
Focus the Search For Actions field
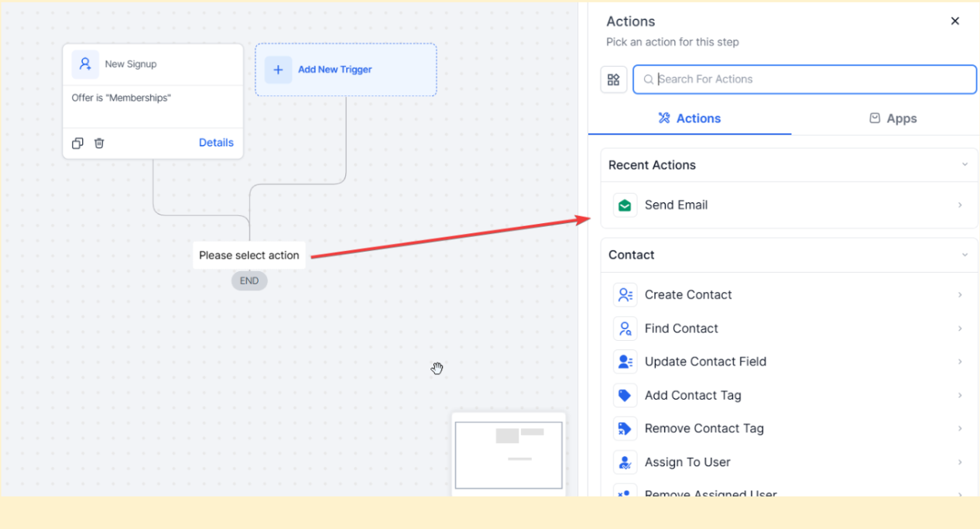pos(805,79)
